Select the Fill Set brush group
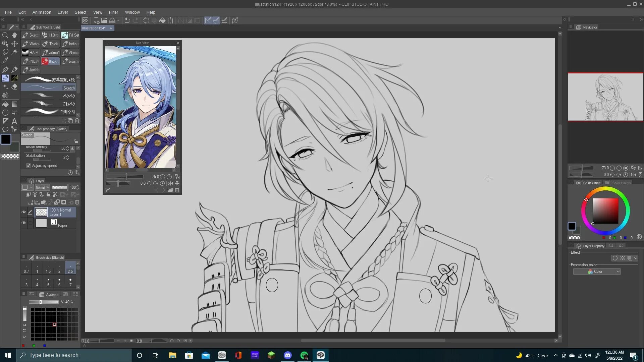This screenshot has height=362, width=644. click(x=70, y=35)
